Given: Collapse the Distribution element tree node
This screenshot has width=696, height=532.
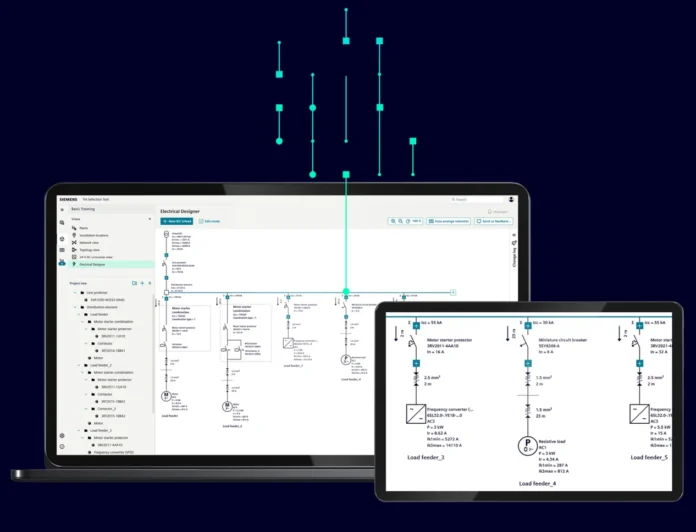Looking at the screenshot, I should pyautogui.click(x=75, y=306).
